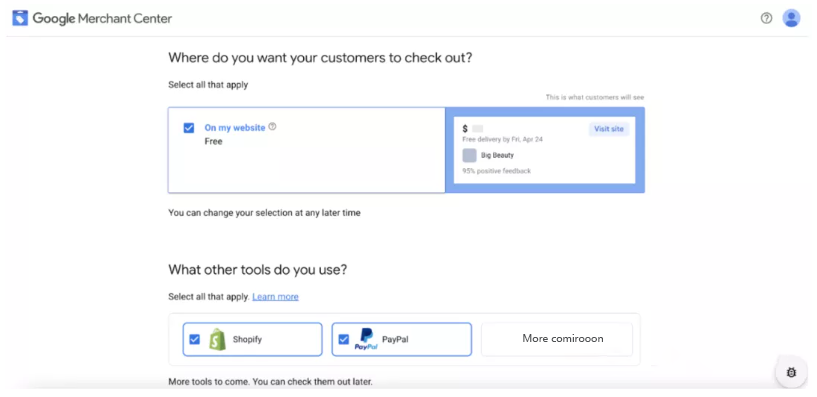
Task: Click the Google Merchant Center logo icon
Action: tap(20, 18)
